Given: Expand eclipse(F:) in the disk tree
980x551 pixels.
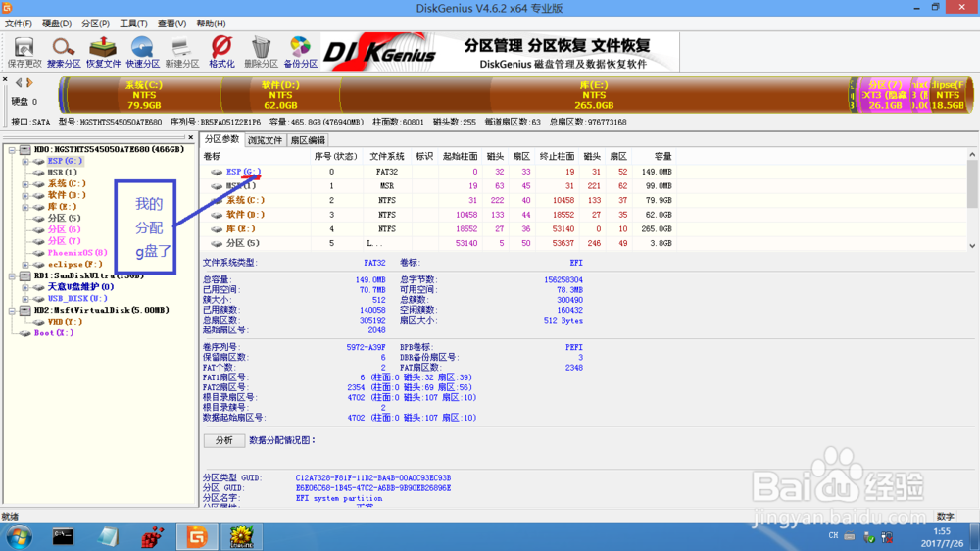Looking at the screenshot, I should 25,265.
